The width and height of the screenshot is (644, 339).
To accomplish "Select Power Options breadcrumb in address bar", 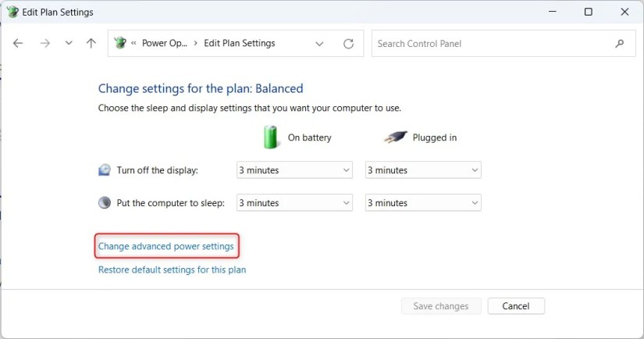I will point(164,43).
